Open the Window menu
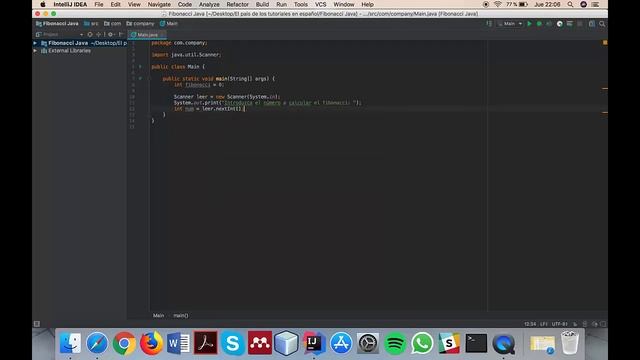This screenshot has width=640, height=360. (x=344, y=4)
